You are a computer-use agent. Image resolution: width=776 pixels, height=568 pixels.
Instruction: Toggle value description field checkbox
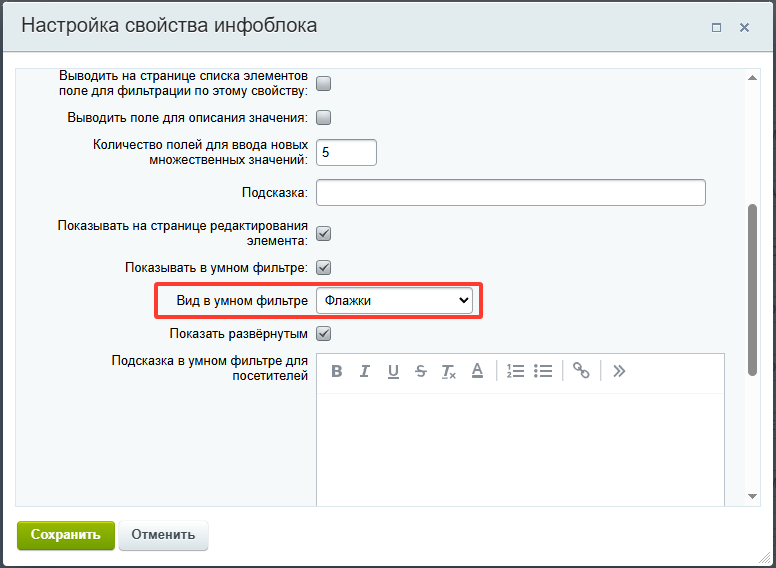click(324, 118)
